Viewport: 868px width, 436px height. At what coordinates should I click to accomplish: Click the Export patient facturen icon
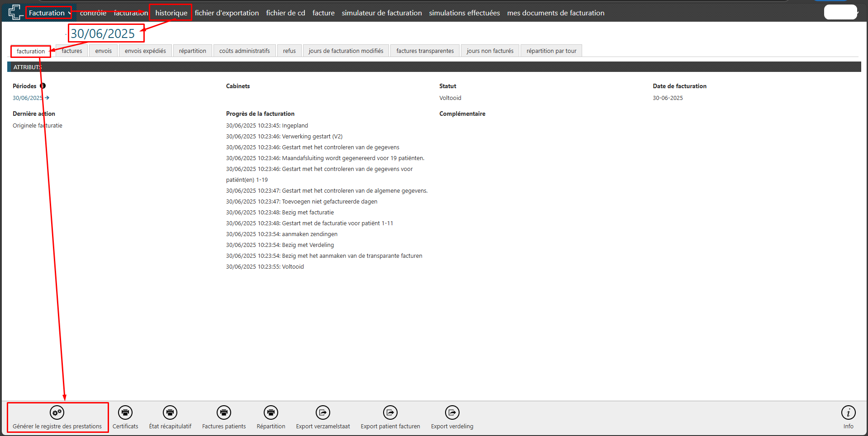[x=390, y=412]
